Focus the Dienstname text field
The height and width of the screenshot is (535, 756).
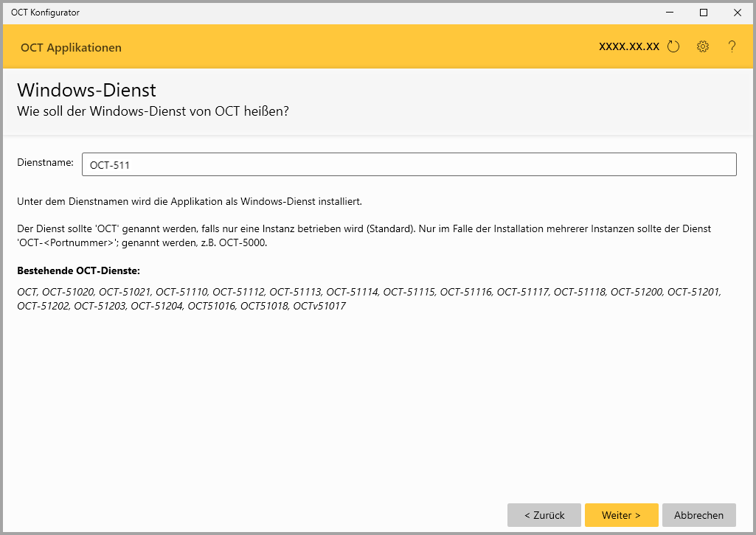click(x=409, y=164)
